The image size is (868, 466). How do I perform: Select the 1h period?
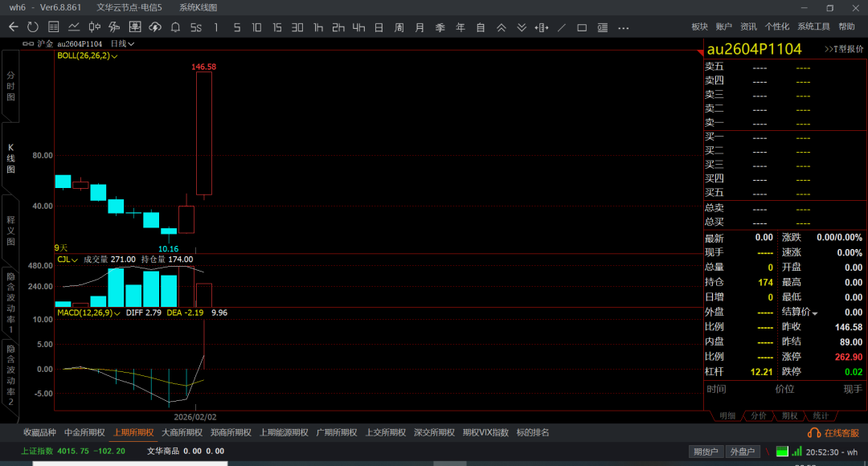[317, 27]
